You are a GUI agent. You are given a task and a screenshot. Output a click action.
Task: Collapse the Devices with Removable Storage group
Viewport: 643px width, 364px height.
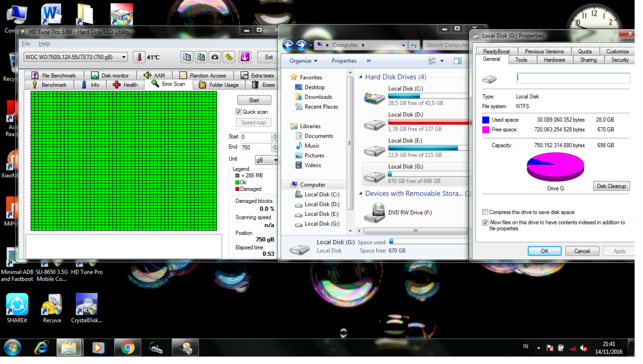pyautogui.click(x=361, y=194)
